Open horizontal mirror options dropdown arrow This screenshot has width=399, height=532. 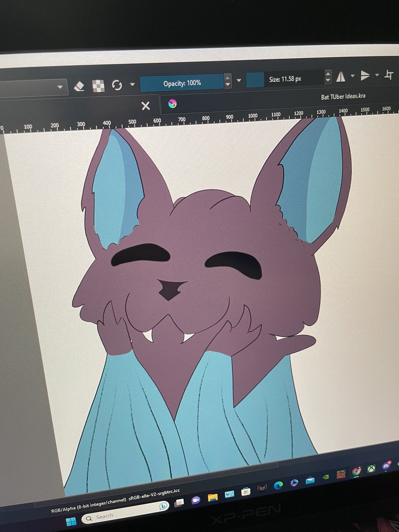pyautogui.click(x=352, y=76)
